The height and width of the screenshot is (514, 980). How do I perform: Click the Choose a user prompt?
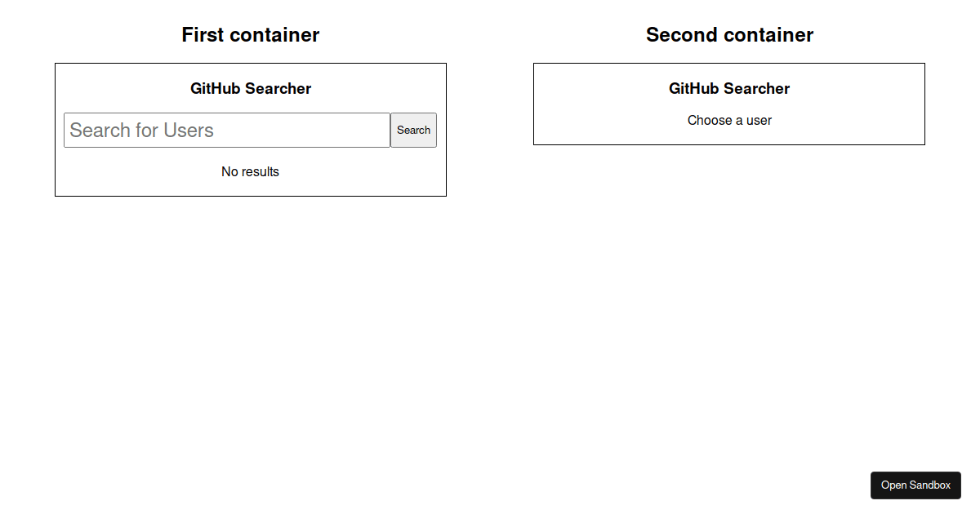pos(729,120)
